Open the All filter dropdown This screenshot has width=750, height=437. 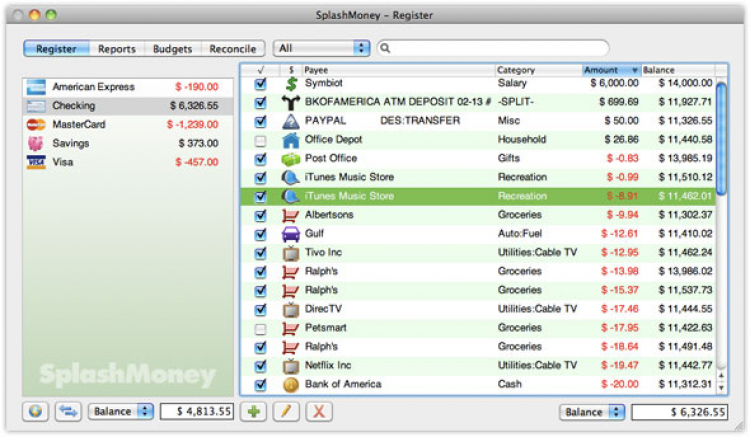321,48
